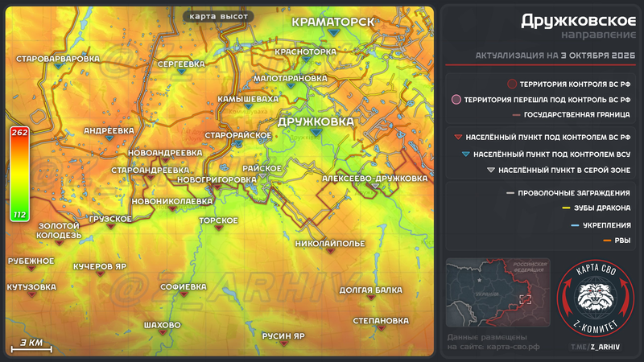
Task: Click the Starovarvarovka settlement marker
Action: point(58,66)
